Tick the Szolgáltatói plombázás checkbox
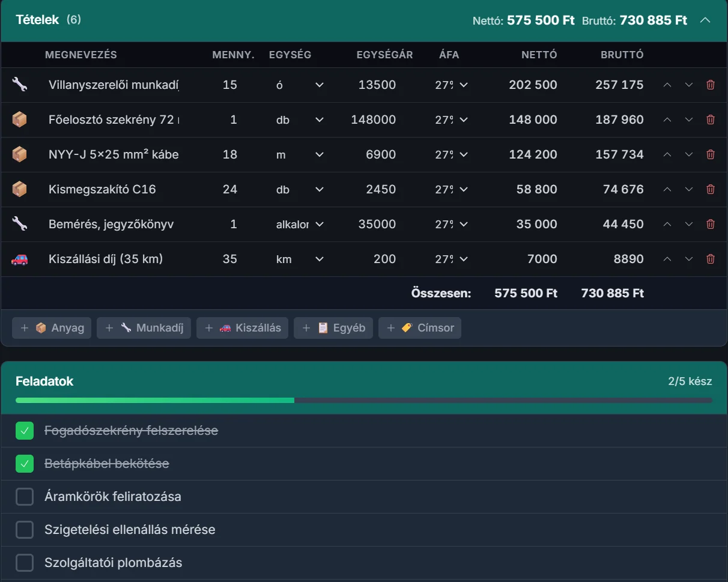The width and height of the screenshot is (728, 582). pyautogui.click(x=25, y=563)
